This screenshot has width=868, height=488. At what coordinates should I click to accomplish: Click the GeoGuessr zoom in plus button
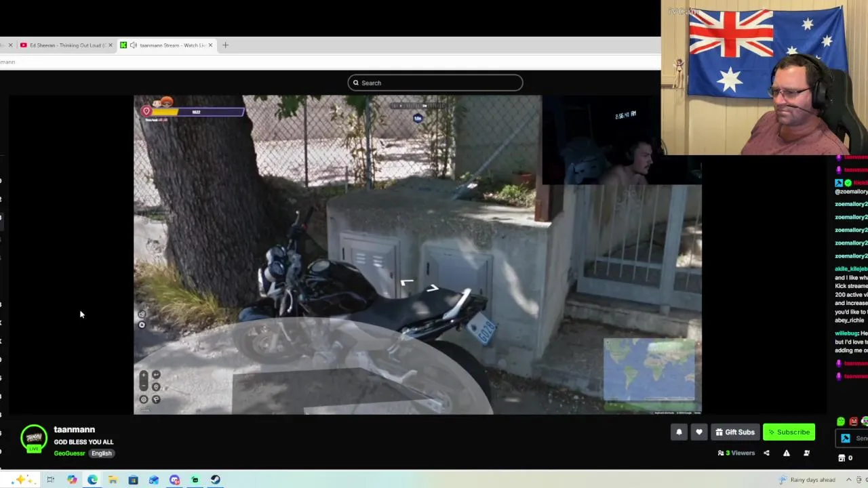click(143, 375)
